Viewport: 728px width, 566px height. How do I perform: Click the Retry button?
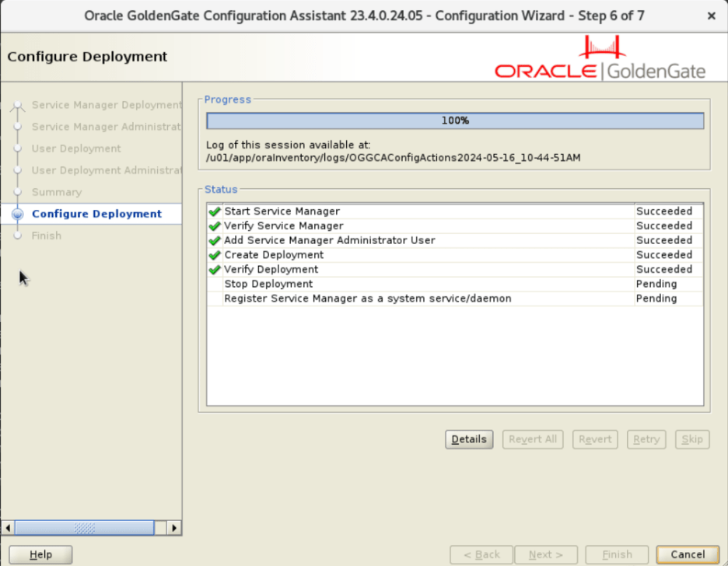tap(646, 439)
